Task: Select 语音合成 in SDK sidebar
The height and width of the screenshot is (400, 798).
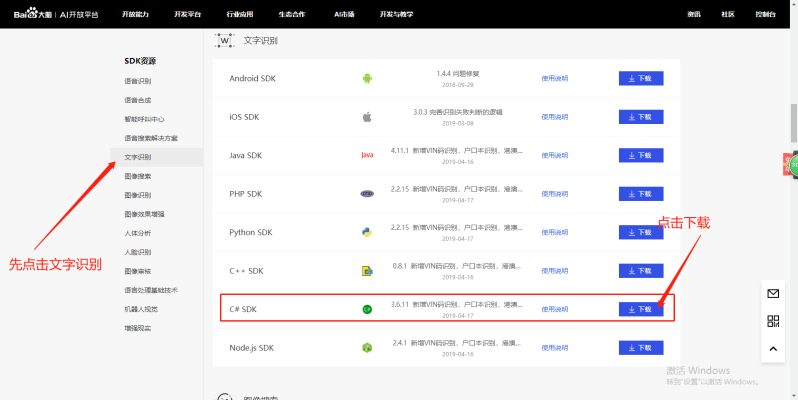Action: pyautogui.click(x=137, y=100)
